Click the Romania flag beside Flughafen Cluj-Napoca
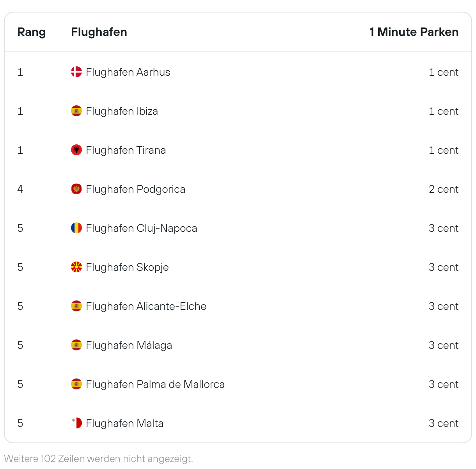This screenshot has height=469, width=476. pos(76,228)
